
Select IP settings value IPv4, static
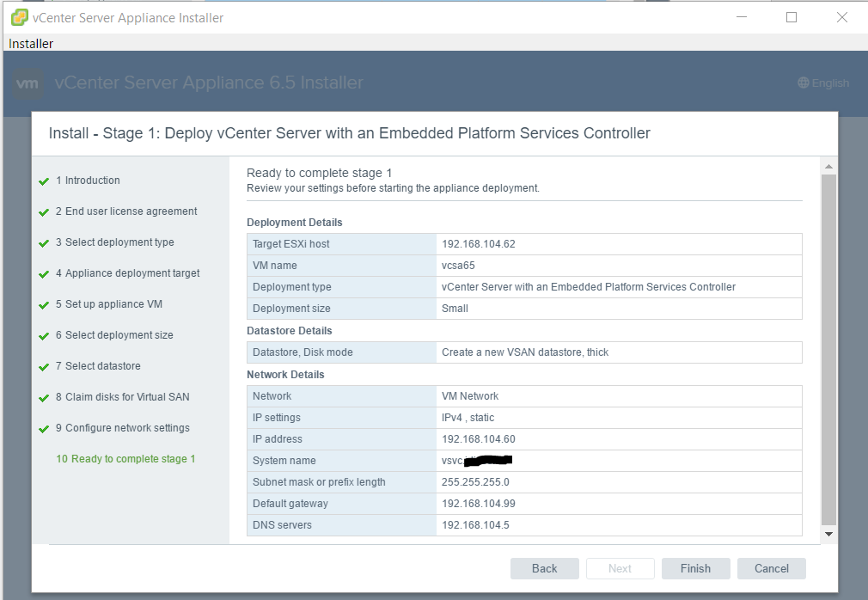click(x=468, y=418)
